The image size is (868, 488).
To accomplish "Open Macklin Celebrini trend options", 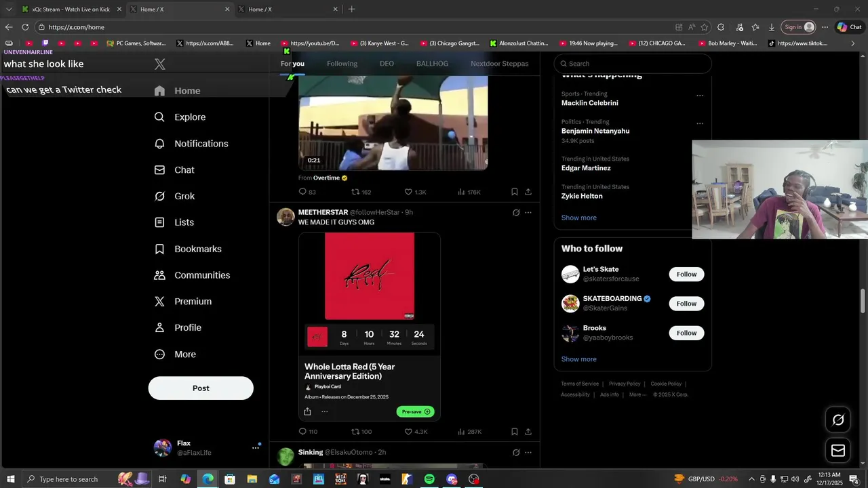I will (x=700, y=96).
